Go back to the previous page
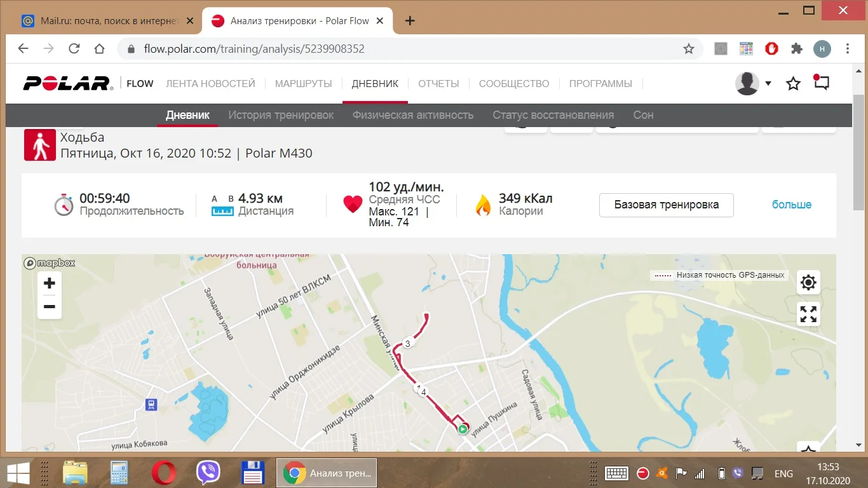This screenshot has height=488, width=868. click(23, 49)
